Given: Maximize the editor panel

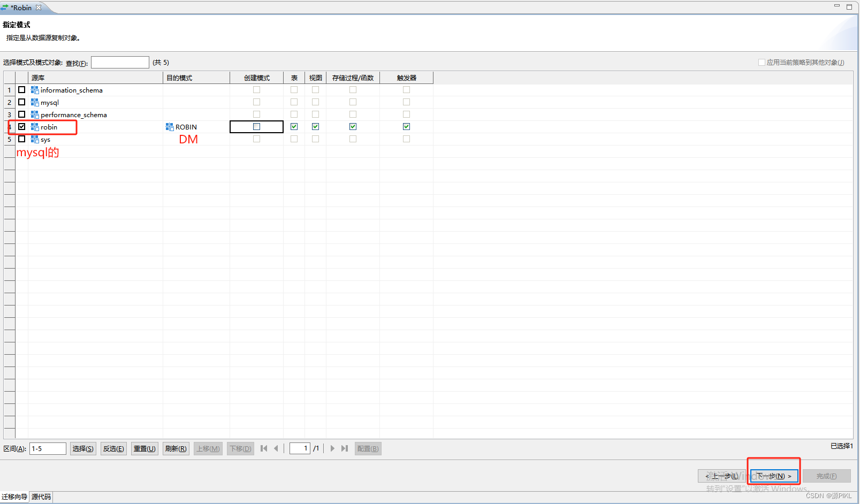Looking at the screenshot, I should click(x=849, y=6).
